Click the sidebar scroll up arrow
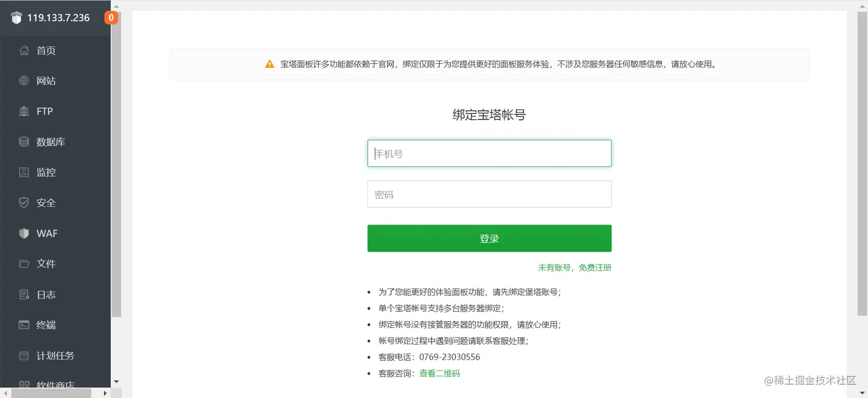Image resolution: width=868 pixels, height=398 pixels. [117, 6]
